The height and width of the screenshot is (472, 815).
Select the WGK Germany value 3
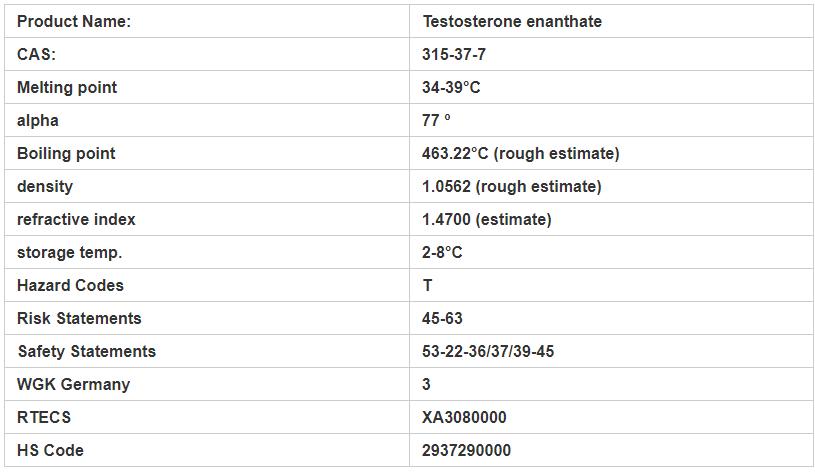427,384
